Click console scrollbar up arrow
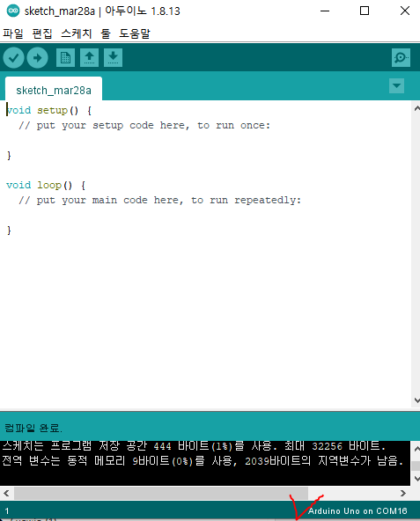Viewport: 420px width, 521px height. [x=416, y=449]
